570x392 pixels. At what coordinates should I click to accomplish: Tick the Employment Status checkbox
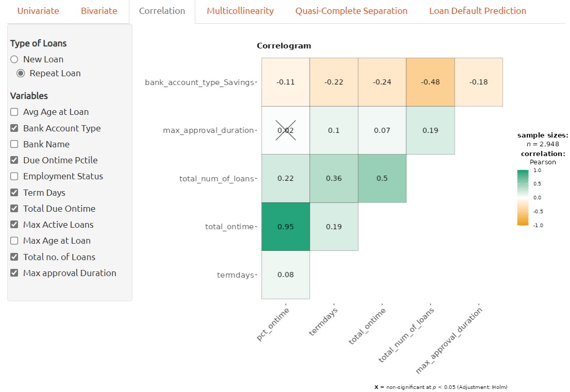pyautogui.click(x=14, y=176)
